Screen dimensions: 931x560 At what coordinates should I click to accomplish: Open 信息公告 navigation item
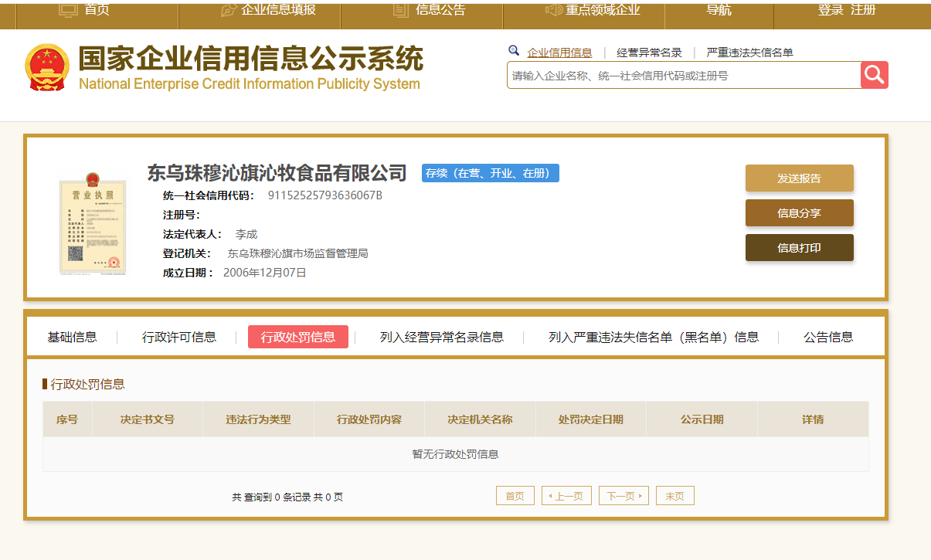(x=440, y=10)
